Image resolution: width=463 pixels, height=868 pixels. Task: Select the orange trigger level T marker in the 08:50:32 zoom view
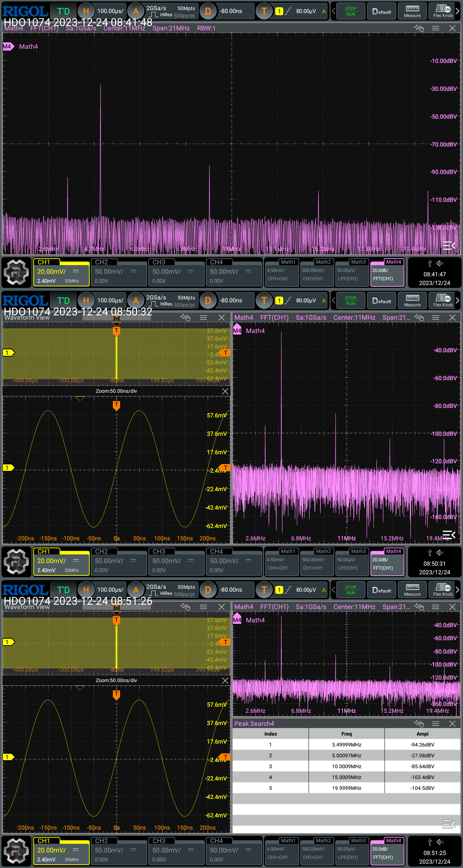tap(225, 468)
